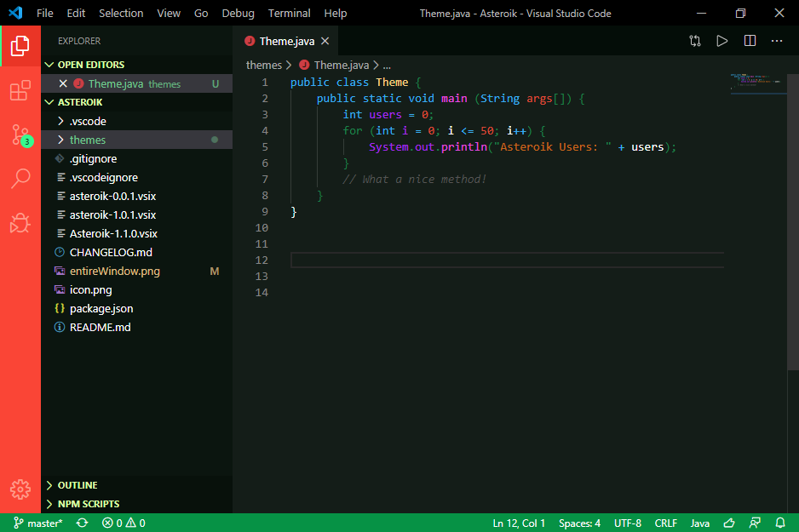Viewport: 799px width, 532px height.
Task: Expand the themes folder
Action: click(x=136, y=140)
